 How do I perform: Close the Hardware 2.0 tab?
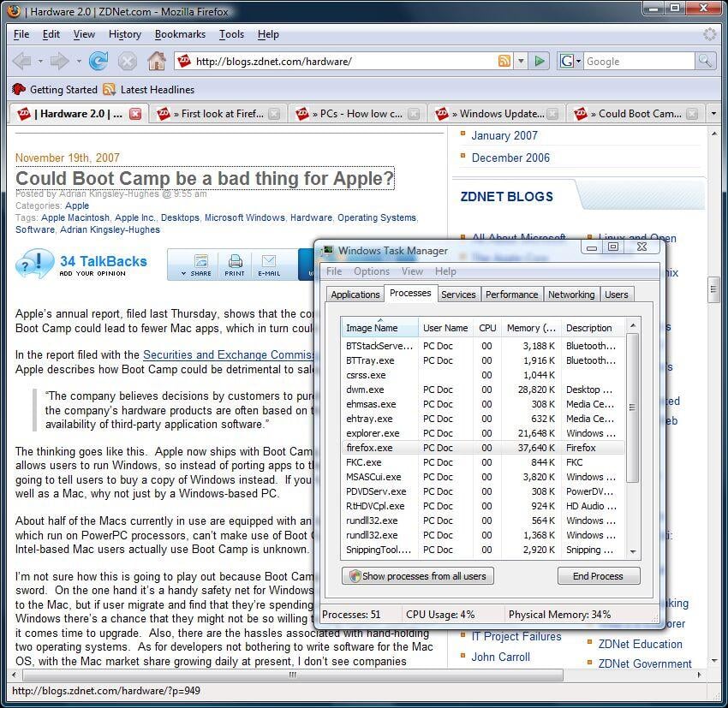tap(135, 114)
